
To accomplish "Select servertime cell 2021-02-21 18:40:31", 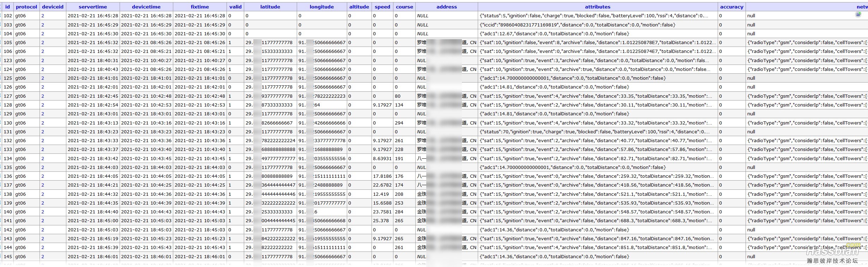I will [93, 61].
